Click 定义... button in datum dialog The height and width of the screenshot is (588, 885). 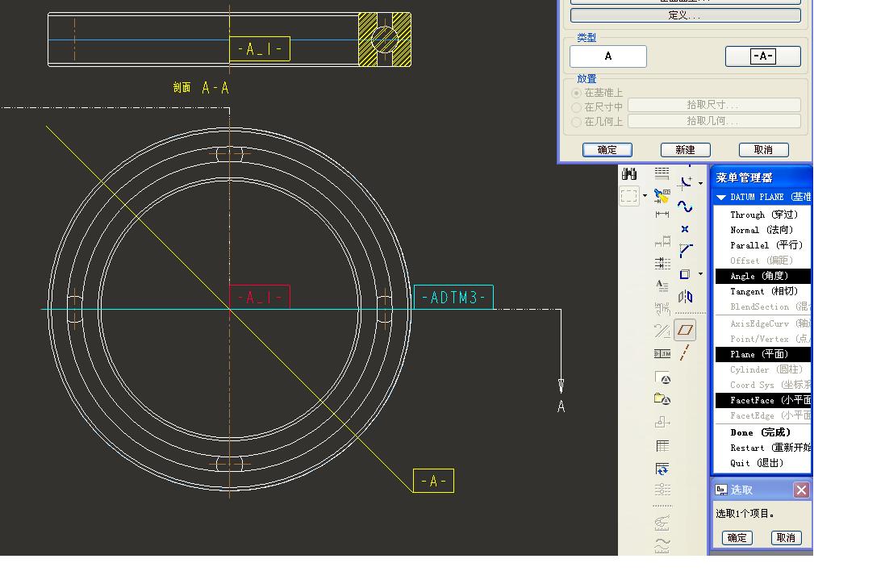tap(685, 15)
